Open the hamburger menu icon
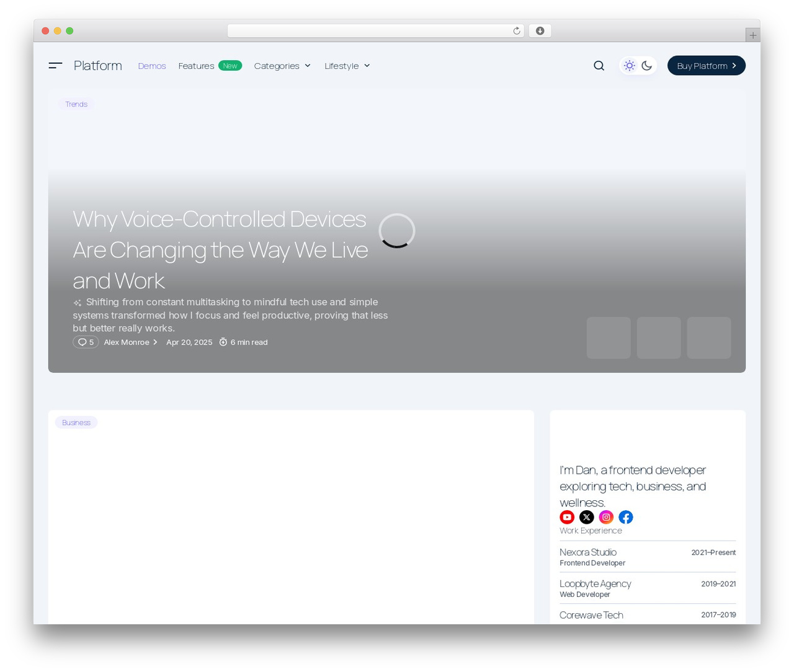794x672 pixels. coord(55,66)
